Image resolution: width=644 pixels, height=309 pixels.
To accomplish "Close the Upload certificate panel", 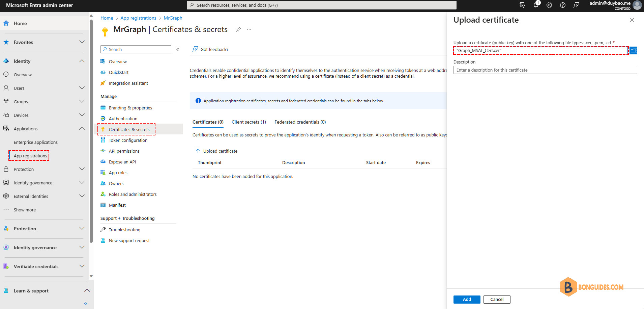I will pyautogui.click(x=632, y=20).
